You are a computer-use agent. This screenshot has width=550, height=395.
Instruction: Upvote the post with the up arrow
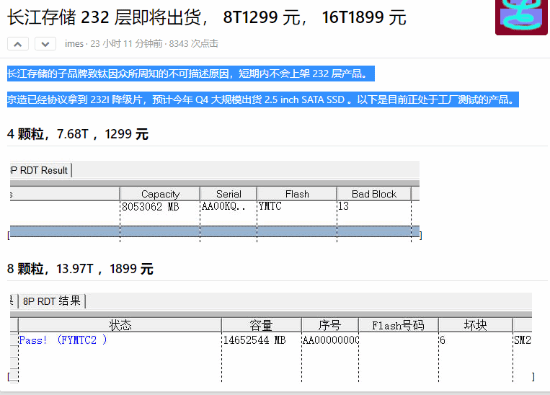click(18, 44)
